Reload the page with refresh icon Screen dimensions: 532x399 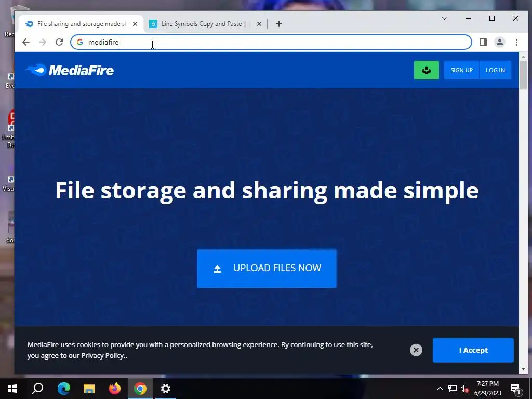tap(59, 42)
